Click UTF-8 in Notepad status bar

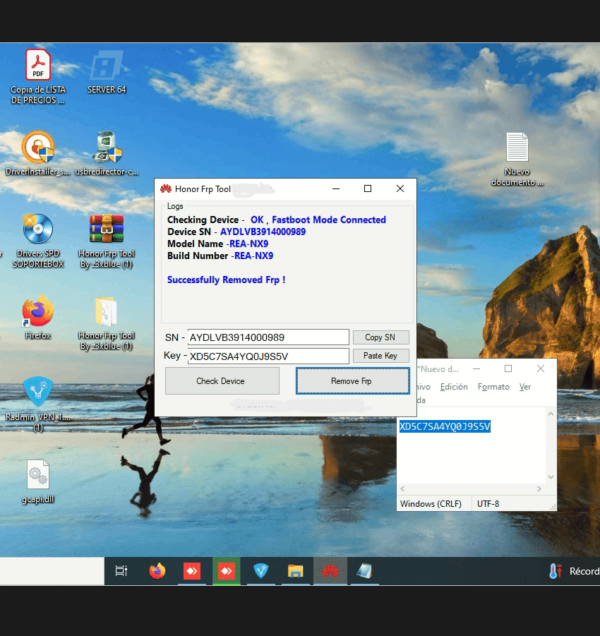click(488, 504)
